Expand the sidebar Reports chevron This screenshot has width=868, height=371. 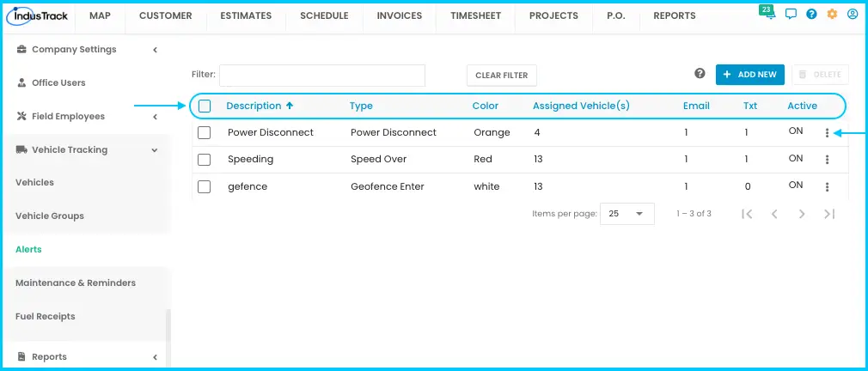155,357
